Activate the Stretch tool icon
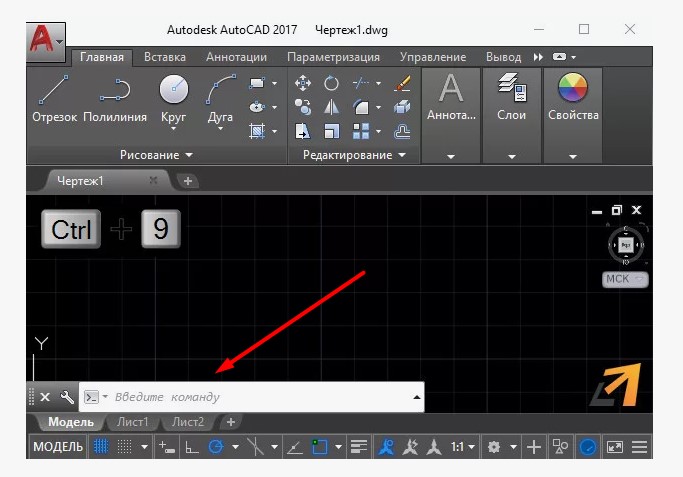The width and height of the screenshot is (683, 477). click(x=303, y=131)
